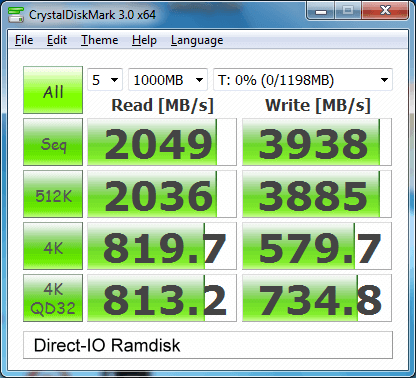The image size is (416, 378).
Task: Click the Direct-IO Ramdisk comment field
Action: click(x=208, y=345)
